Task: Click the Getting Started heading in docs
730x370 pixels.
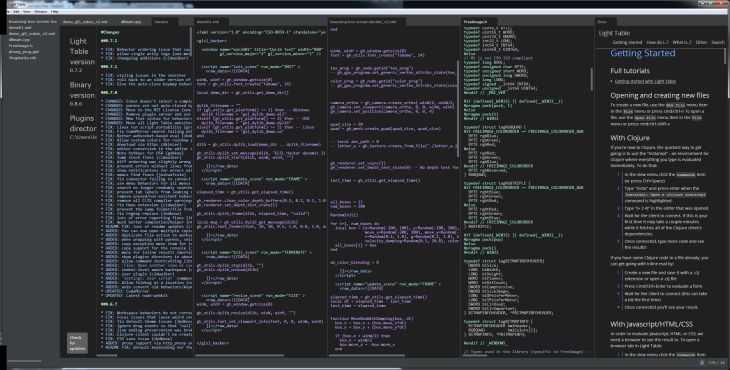Action: (x=642, y=53)
